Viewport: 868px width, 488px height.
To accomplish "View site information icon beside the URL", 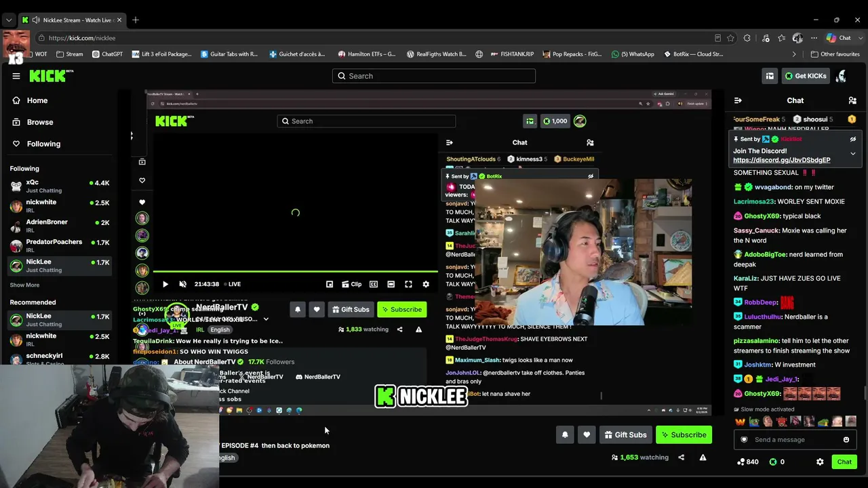I will [x=42, y=38].
